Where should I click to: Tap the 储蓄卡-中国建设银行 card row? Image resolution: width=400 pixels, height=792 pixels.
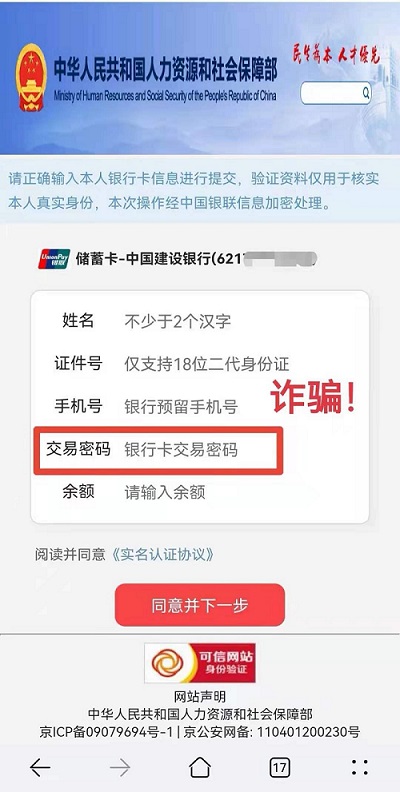click(178, 259)
